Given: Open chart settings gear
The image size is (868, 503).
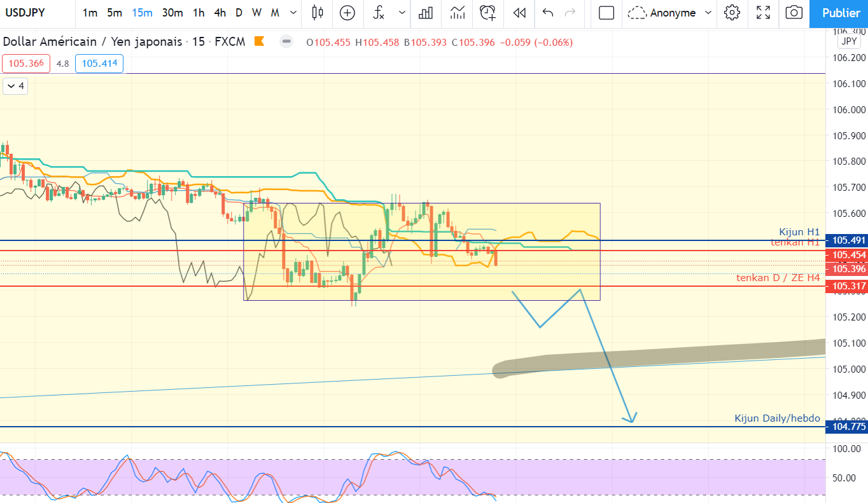Looking at the screenshot, I should click(732, 13).
